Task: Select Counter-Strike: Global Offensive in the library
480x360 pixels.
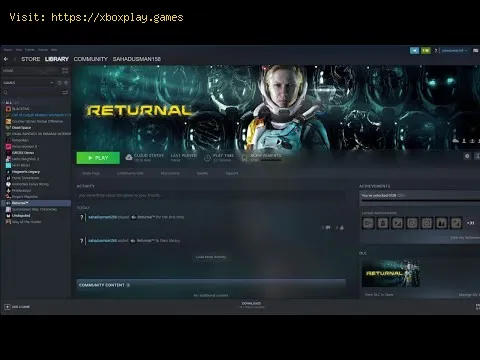Action: 37,121
